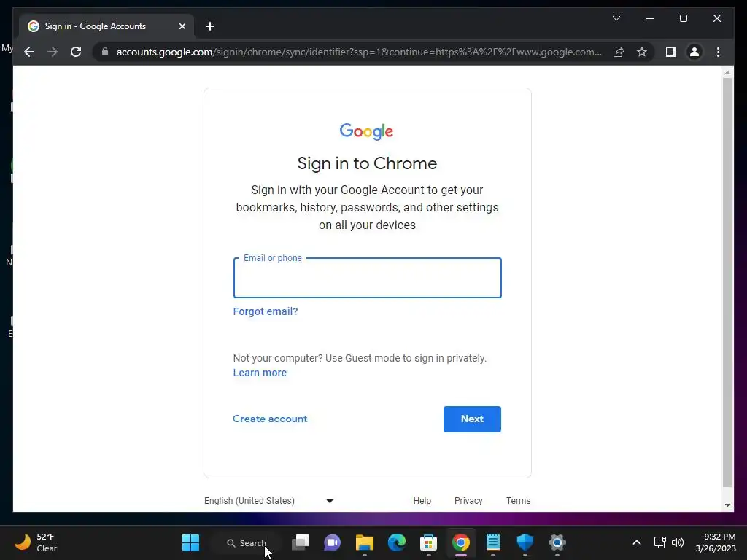This screenshot has height=560, width=747.
Task: Click the Forgot email? link
Action: pyautogui.click(x=266, y=311)
